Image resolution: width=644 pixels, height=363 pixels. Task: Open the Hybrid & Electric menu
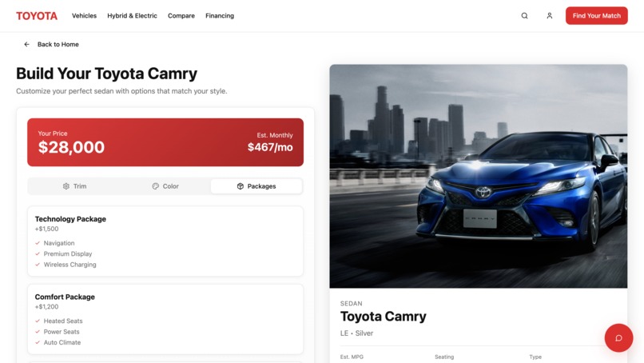point(133,16)
